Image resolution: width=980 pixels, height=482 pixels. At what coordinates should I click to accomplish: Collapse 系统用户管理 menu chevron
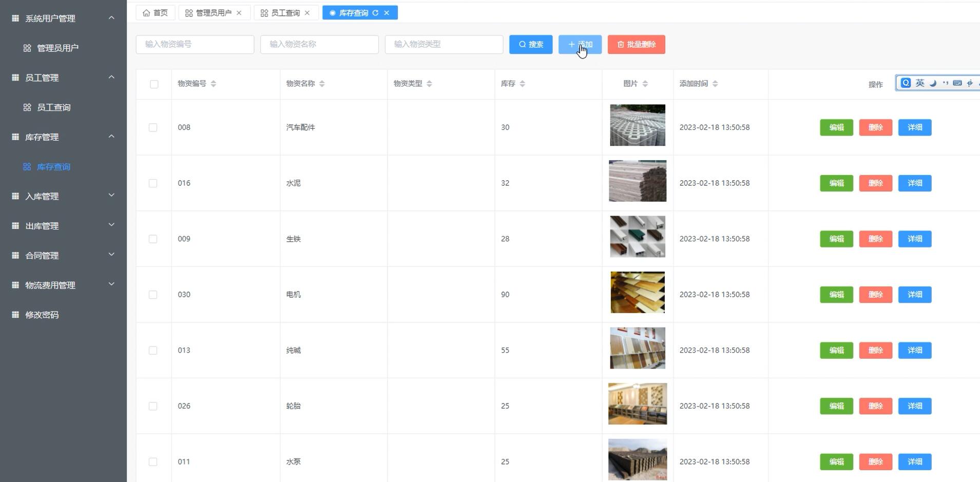coord(111,17)
